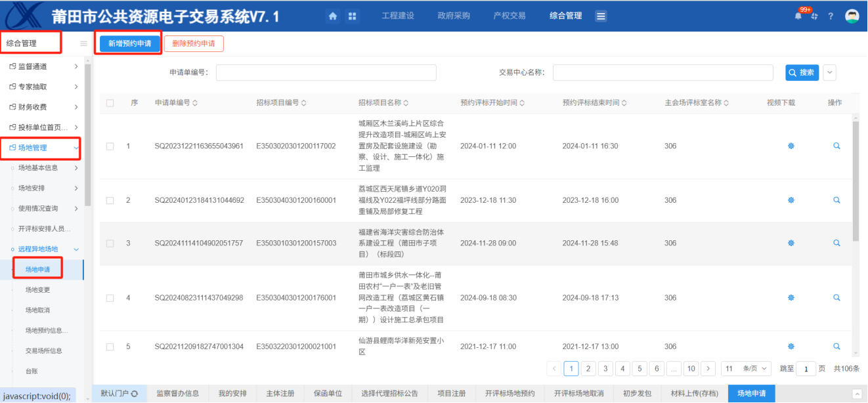Switch to the 政府采购 top menu
Screen dimensions: 868x403
coord(454,16)
